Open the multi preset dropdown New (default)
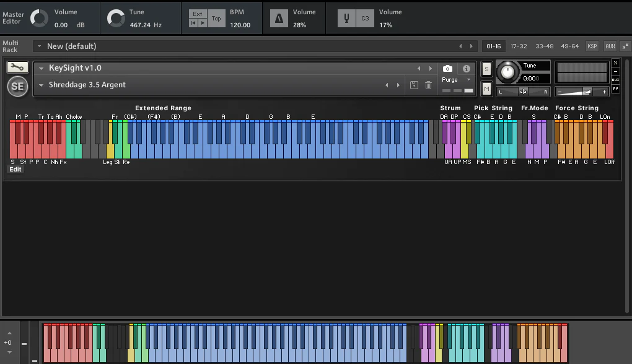 [x=39, y=46]
